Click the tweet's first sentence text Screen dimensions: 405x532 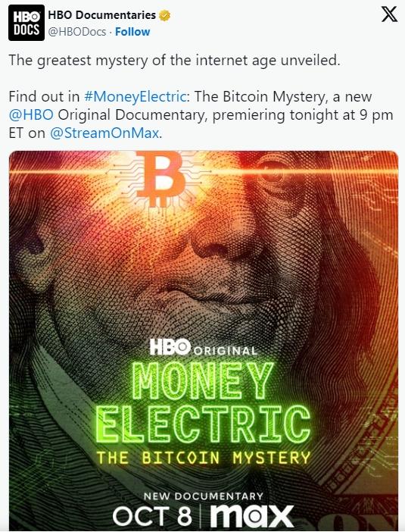click(x=174, y=61)
